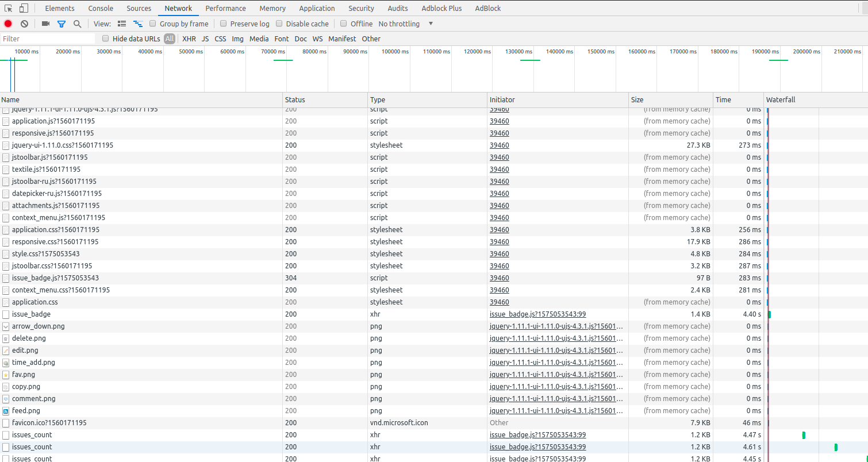
Task: Stop recording network log with red button
Action: pos(8,24)
